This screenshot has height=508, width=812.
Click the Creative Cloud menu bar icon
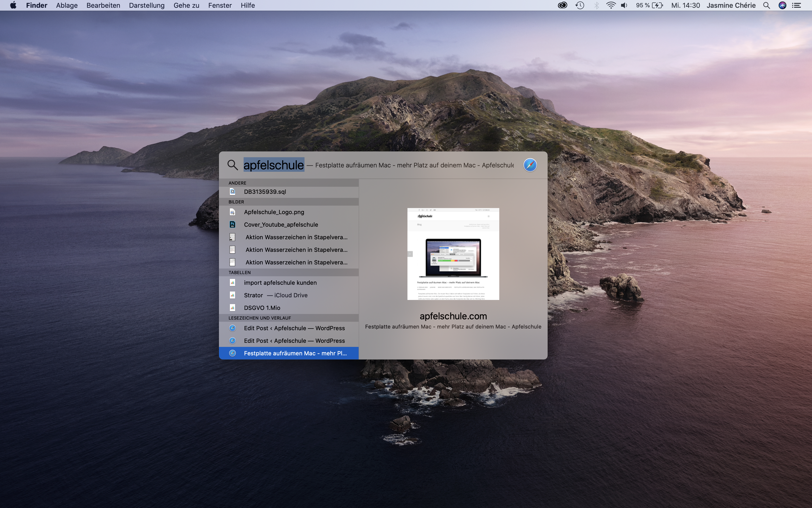pos(562,5)
